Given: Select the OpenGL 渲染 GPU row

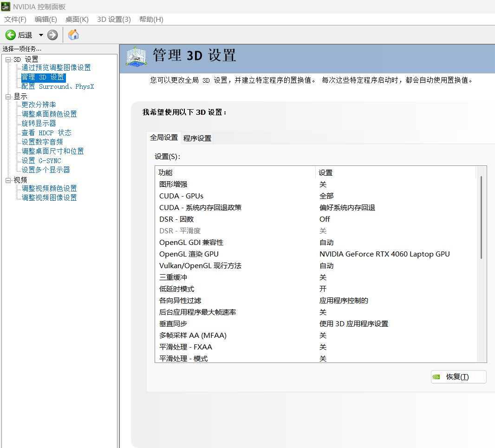Looking at the screenshot, I should click(316, 254).
